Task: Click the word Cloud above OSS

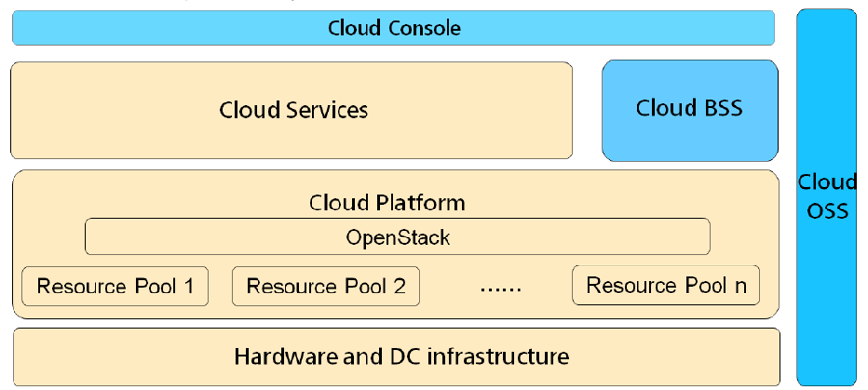Action: click(827, 182)
